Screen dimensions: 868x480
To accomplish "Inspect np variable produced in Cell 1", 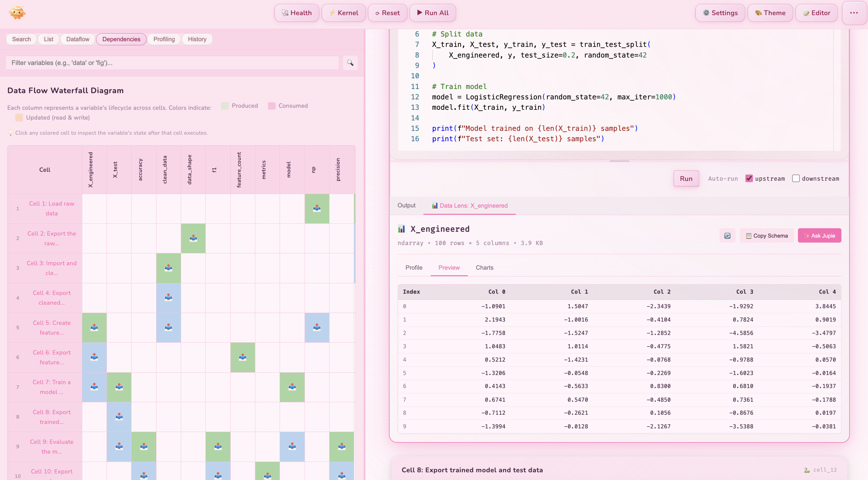I will pyautogui.click(x=317, y=209).
